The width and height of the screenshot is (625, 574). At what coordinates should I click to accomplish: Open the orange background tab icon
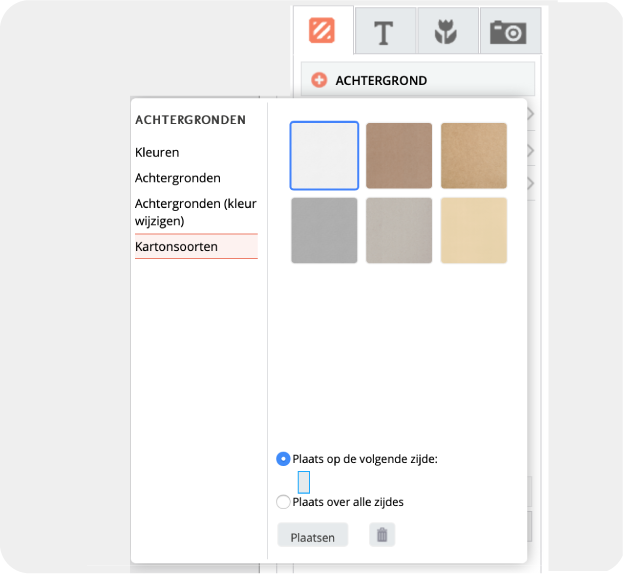(323, 31)
